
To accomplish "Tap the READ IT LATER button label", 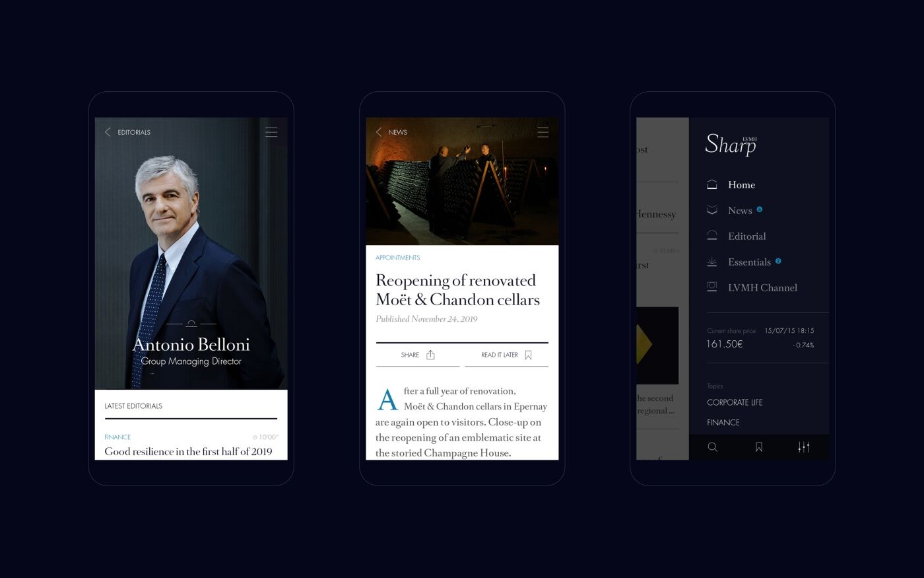I will coord(500,355).
